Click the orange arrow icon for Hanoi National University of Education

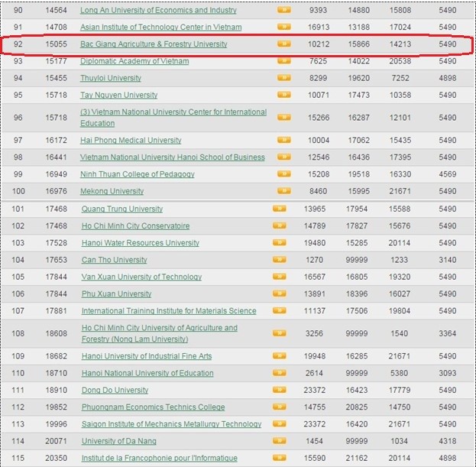click(x=280, y=373)
